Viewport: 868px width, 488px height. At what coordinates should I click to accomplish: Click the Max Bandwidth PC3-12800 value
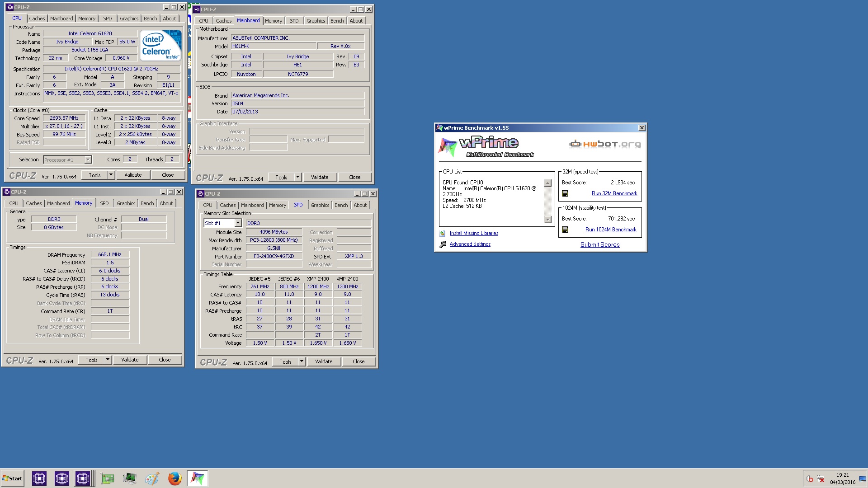point(274,240)
